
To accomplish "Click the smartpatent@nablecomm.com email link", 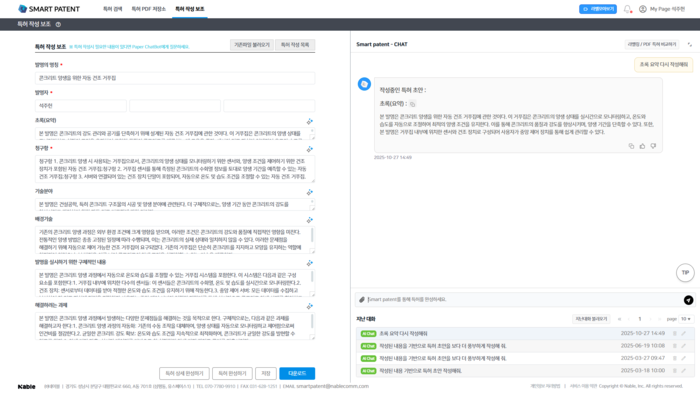I will pyautogui.click(x=333, y=386).
